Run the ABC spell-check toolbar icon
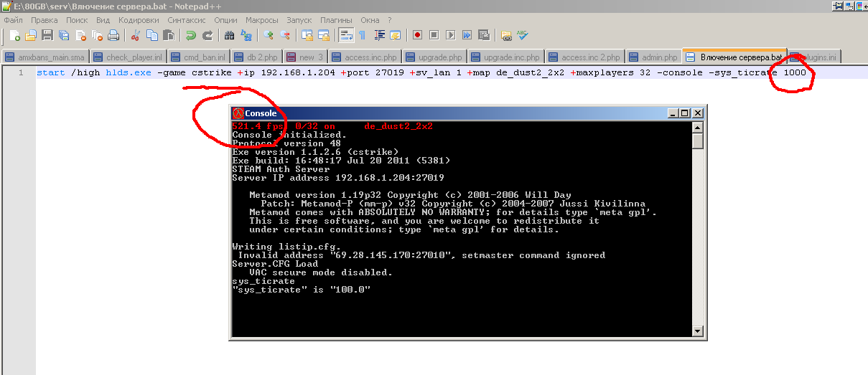The width and height of the screenshot is (868, 375). [522, 35]
